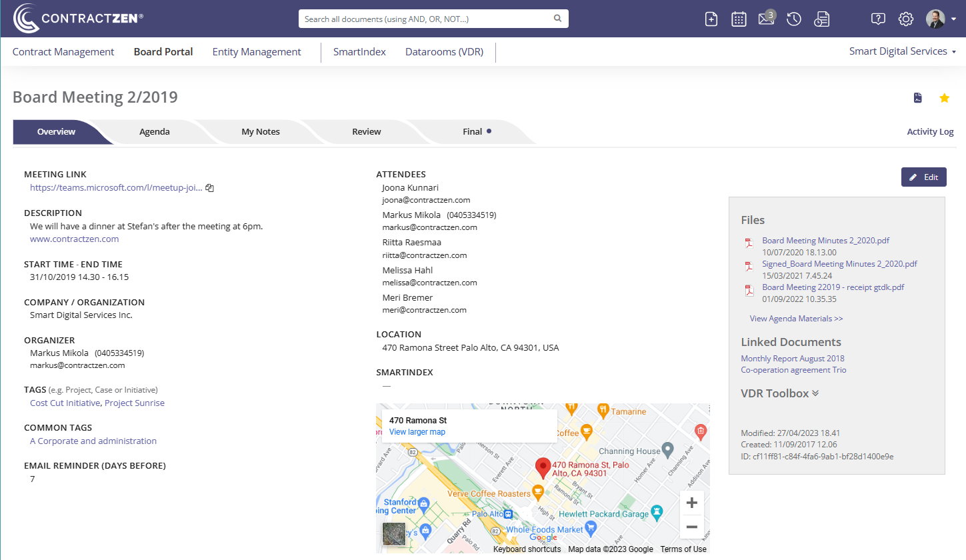Open Board Meeting 22019 - receipt gtdk.pdf

(x=833, y=287)
